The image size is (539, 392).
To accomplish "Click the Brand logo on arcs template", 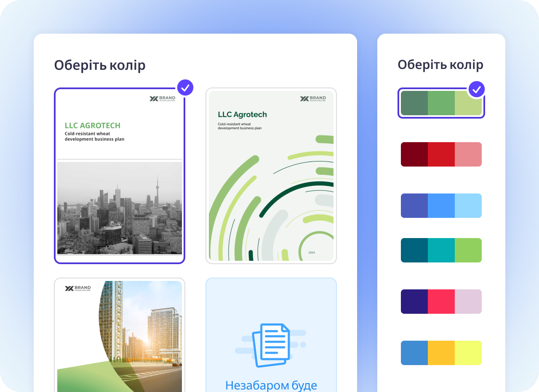I will 313,99.
